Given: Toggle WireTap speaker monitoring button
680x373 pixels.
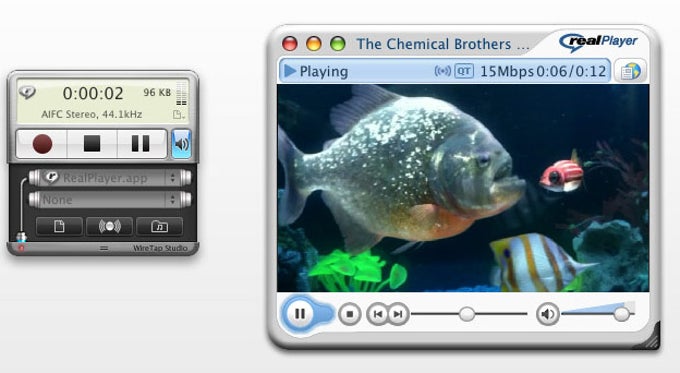Looking at the screenshot, I should pos(181,144).
